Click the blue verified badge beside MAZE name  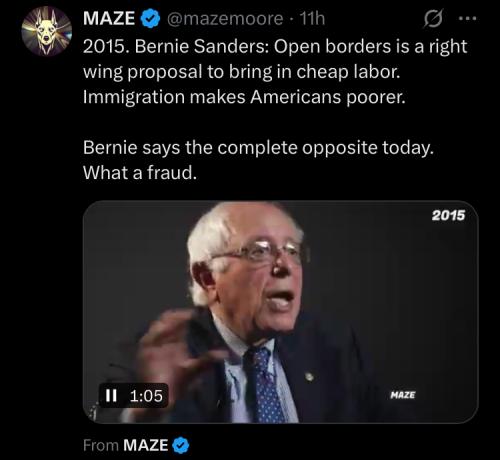tap(151, 18)
